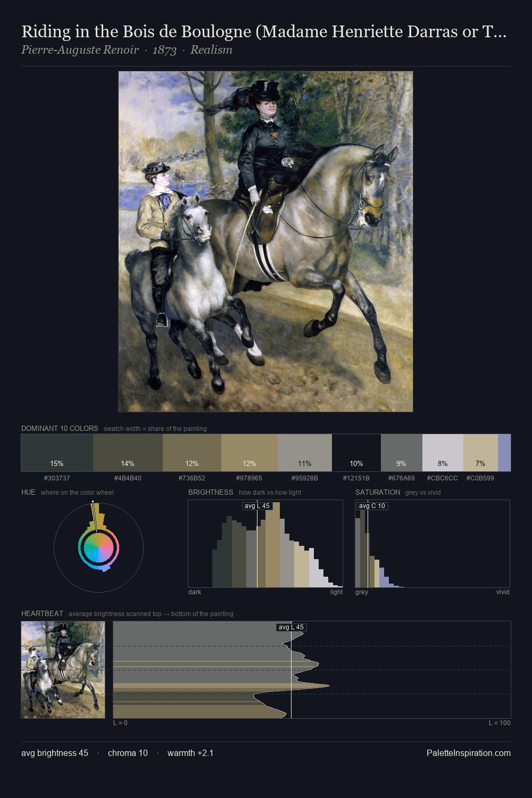Viewport: 532px width, 798px height.
Task: Select the 11% grey swatch
Action: (x=305, y=453)
